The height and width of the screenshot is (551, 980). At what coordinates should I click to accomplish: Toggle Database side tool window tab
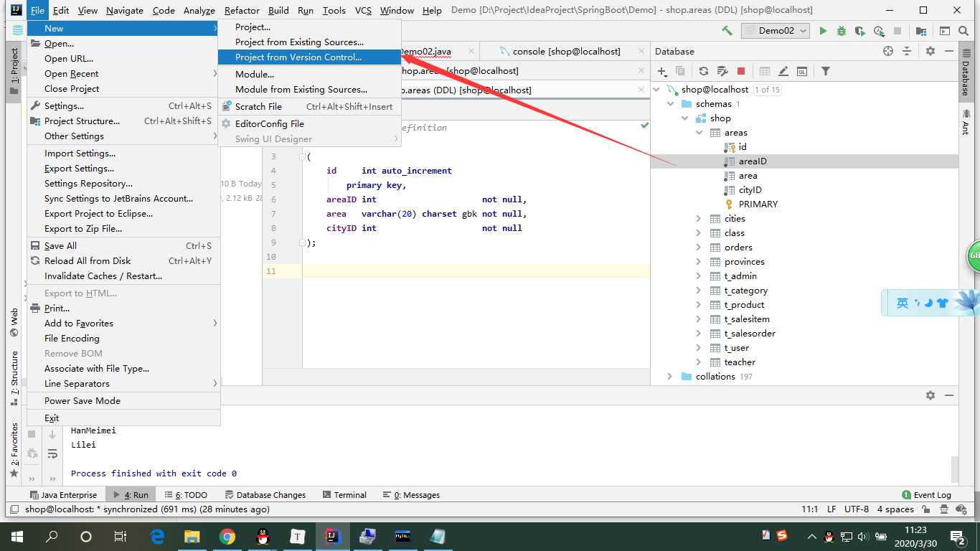pos(966,71)
